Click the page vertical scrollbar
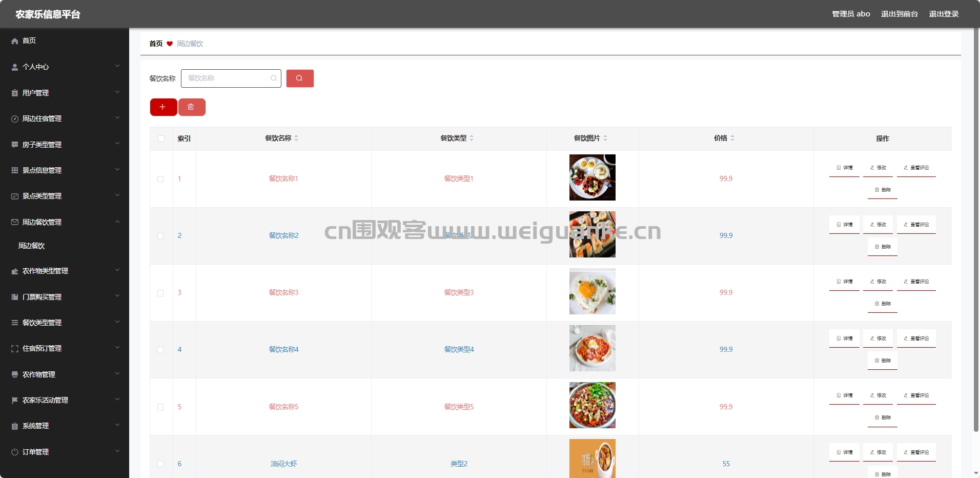This screenshot has height=478, width=980. coord(976,231)
